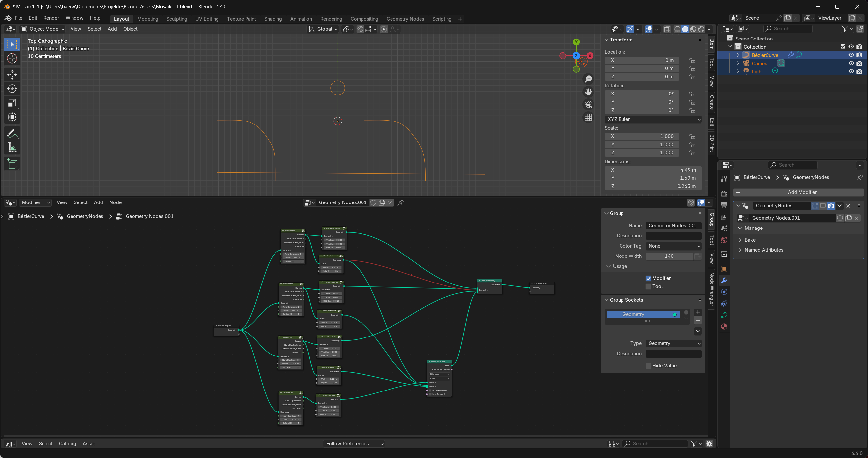Expand the Bake panel in modifier
868x458 pixels.
click(x=750, y=240)
